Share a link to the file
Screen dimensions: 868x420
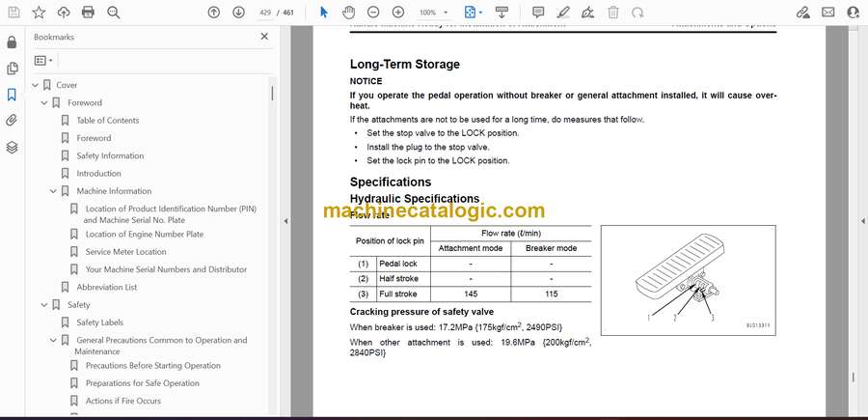802,13
